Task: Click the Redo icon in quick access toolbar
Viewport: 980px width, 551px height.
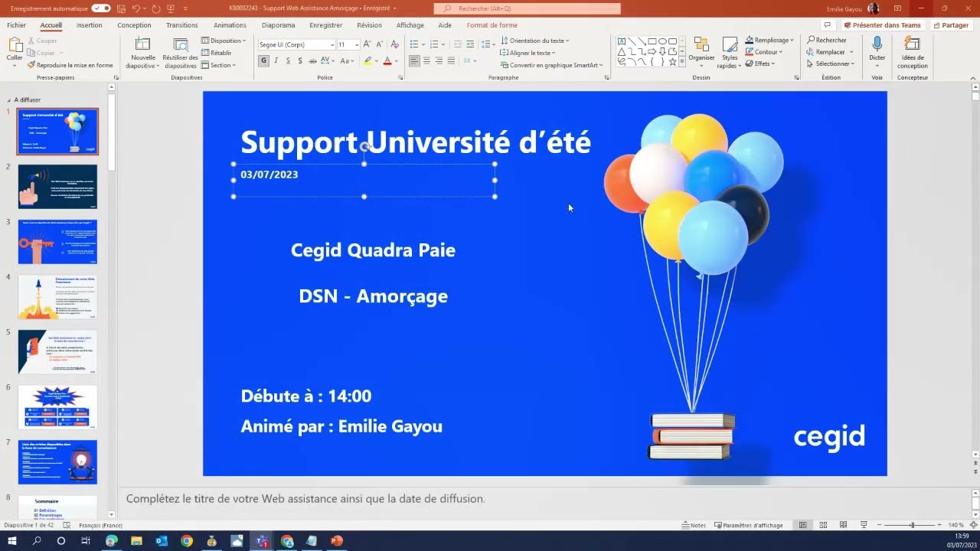Action: (x=155, y=8)
